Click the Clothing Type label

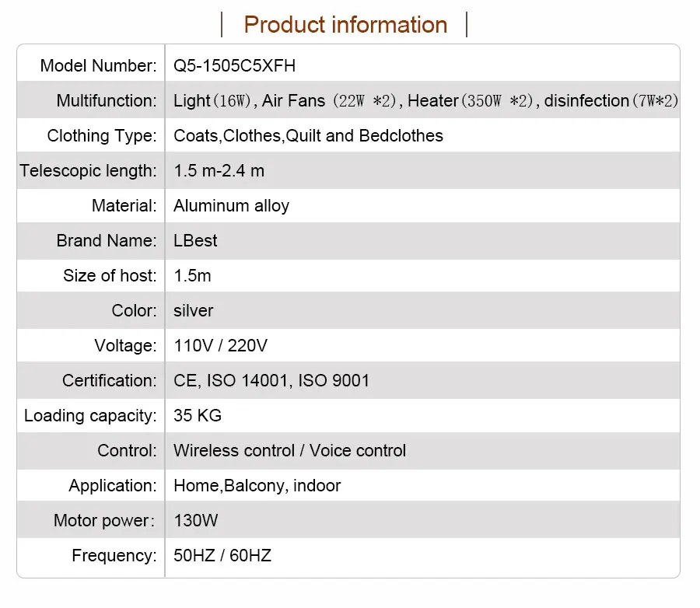pos(101,135)
